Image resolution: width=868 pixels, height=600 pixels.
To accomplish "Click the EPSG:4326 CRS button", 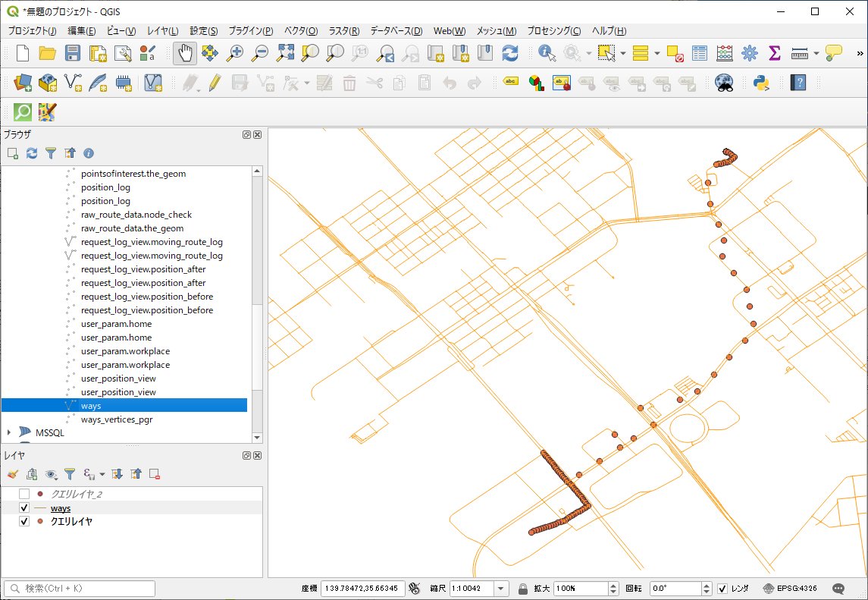I will coord(790,589).
